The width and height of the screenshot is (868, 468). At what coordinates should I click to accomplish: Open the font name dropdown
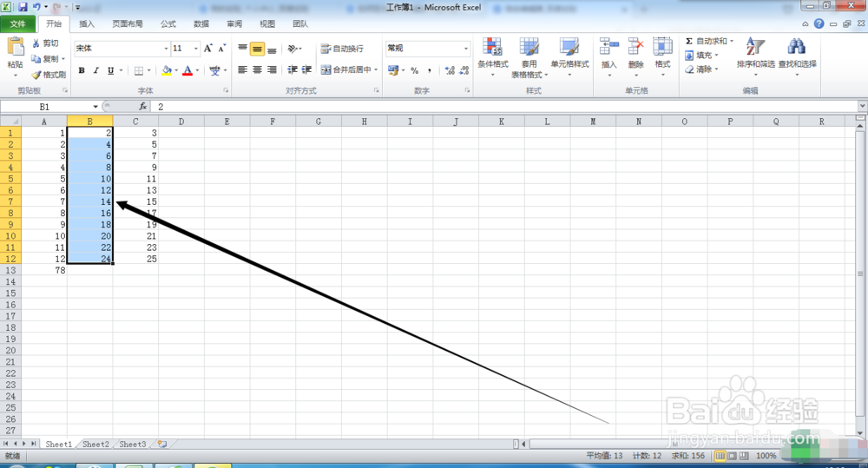(166, 49)
